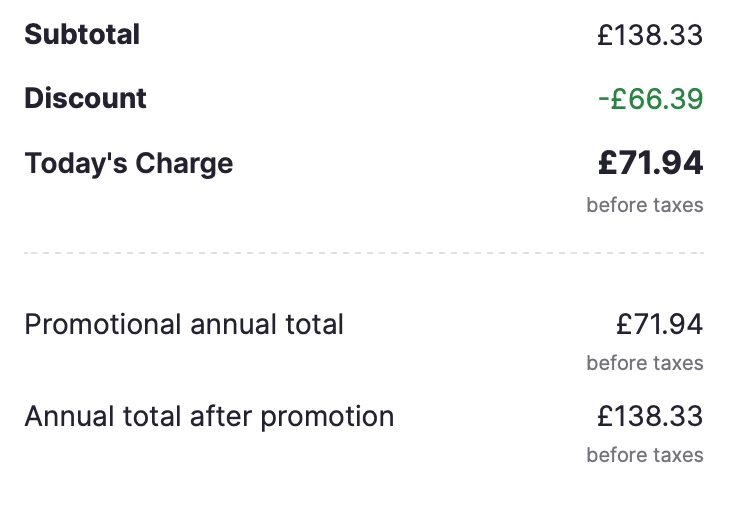This screenshot has width=734, height=520.
Task: Click the dashed divider line
Action: click(364, 253)
